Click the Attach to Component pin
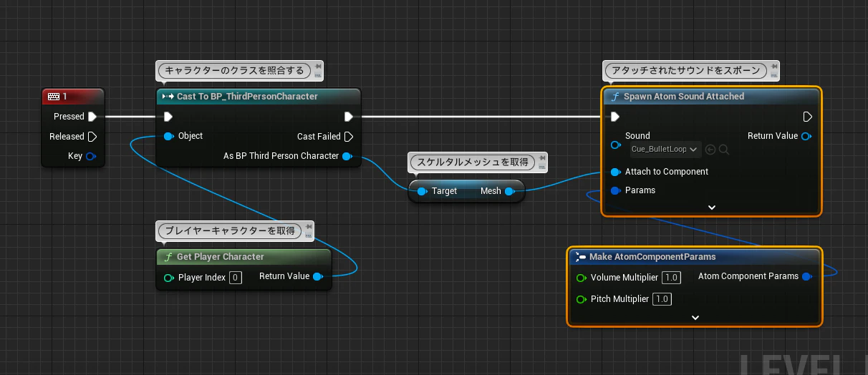The image size is (868, 375). coord(615,172)
